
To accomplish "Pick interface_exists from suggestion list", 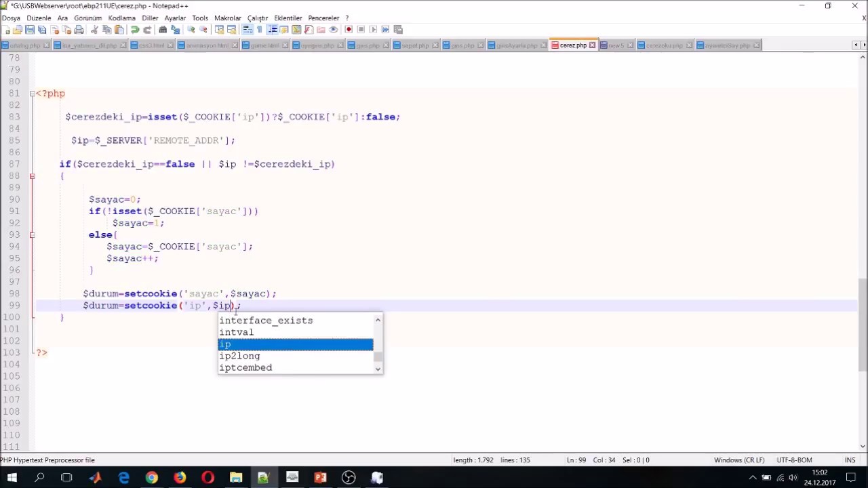I will click(x=266, y=321).
